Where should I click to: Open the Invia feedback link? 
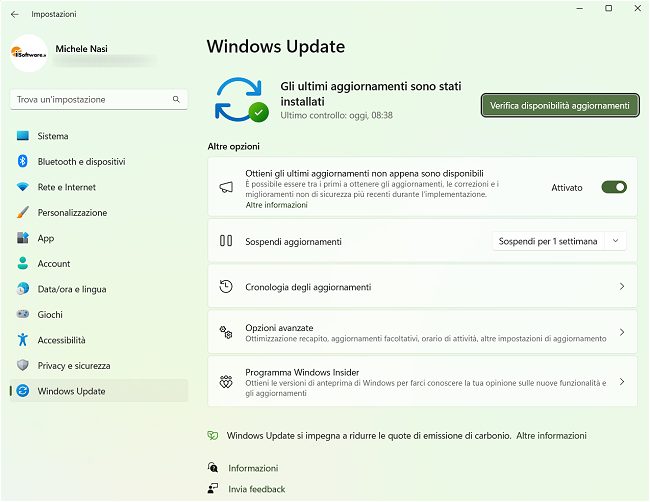coord(257,489)
